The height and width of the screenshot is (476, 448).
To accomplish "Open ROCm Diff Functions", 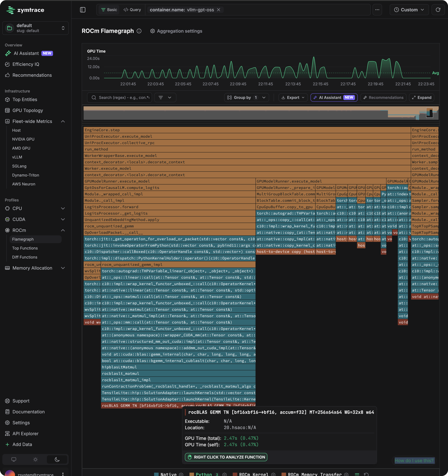I will (x=25, y=257).
